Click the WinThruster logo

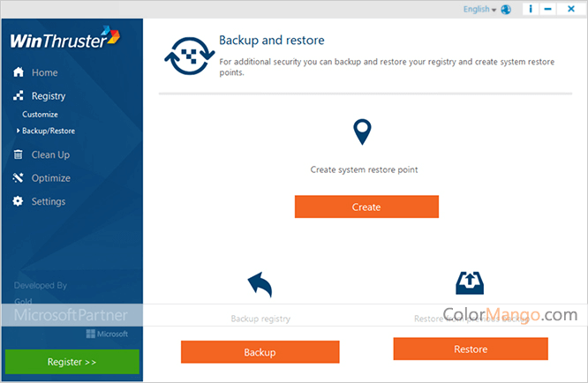64,40
